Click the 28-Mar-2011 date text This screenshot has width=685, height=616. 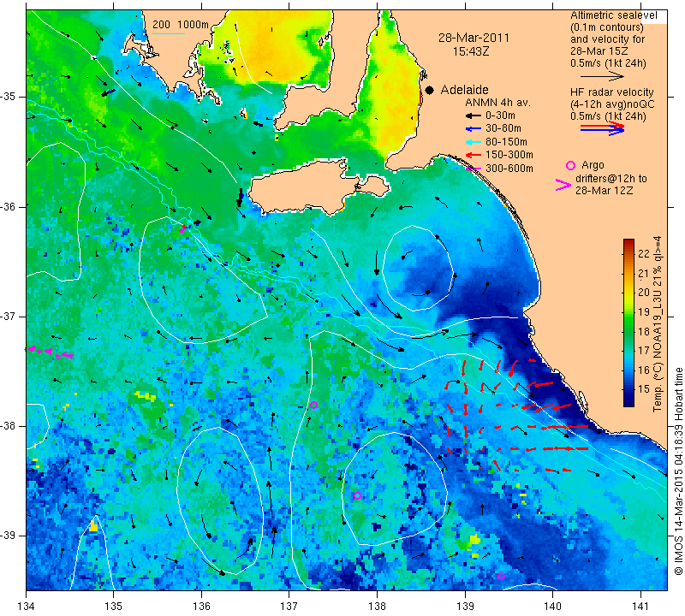(474, 38)
